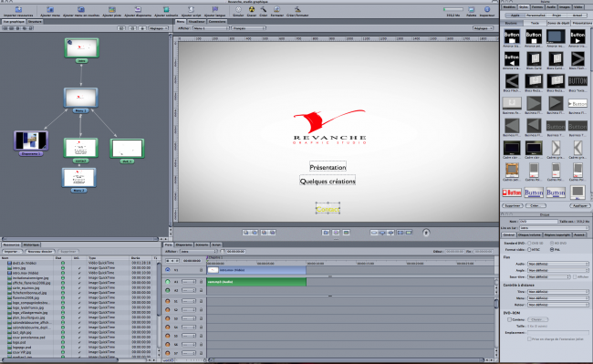Select the DVD SD standard radio button
The image size is (593, 364).
[529, 243]
